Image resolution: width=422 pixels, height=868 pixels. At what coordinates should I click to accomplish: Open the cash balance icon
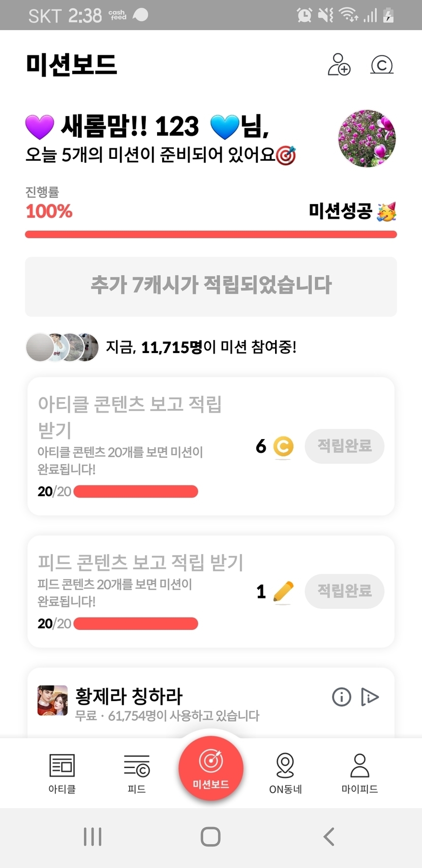pyautogui.click(x=382, y=65)
